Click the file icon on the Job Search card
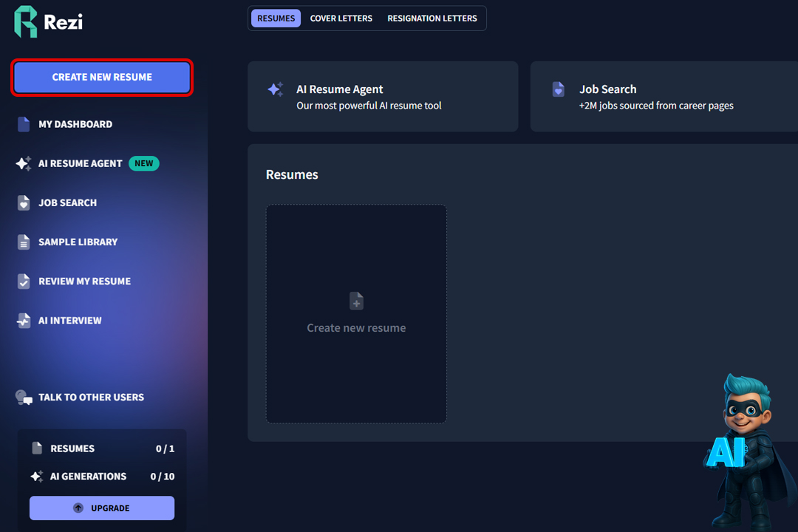The height and width of the screenshot is (532, 798). click(x=559, y=89)
